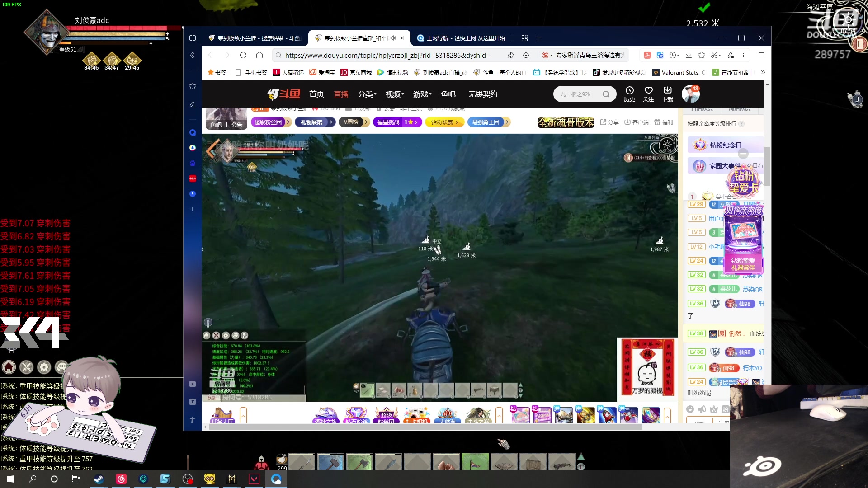Mute audio on the playing Douyu tab
This screenshot has width=868, height=488.
coord(393,38)
